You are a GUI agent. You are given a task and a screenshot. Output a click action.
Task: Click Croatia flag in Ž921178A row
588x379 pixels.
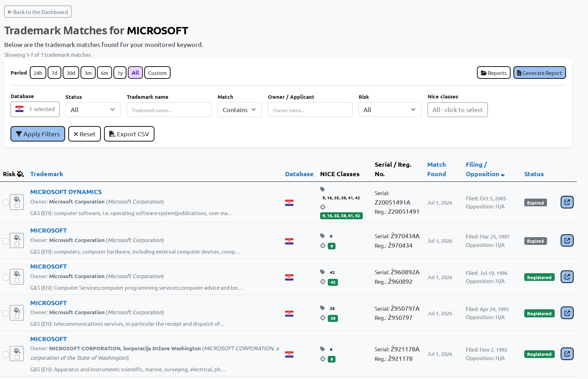click(289, 354)
